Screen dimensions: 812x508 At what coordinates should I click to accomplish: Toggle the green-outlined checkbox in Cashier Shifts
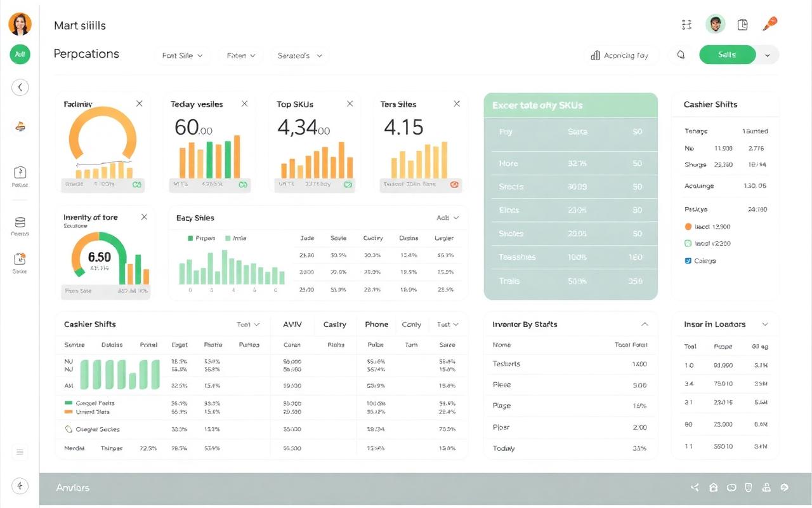688,243
